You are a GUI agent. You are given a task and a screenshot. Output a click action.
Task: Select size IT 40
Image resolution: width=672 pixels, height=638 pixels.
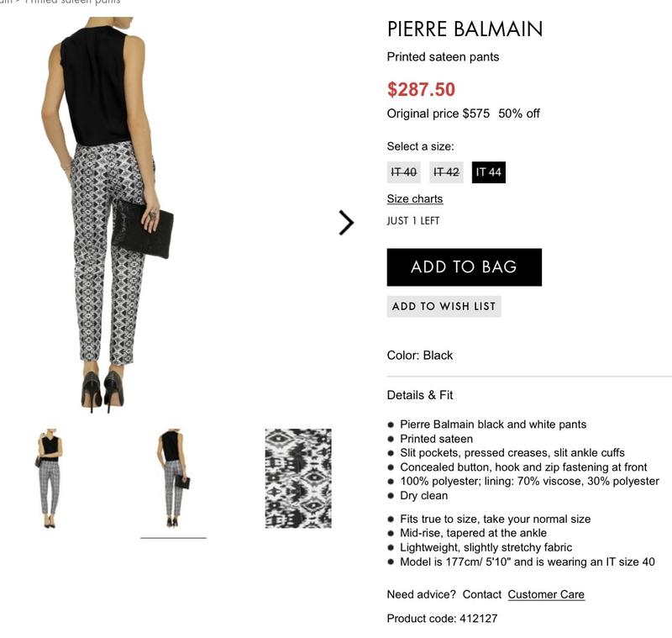[x=404, y=172]
